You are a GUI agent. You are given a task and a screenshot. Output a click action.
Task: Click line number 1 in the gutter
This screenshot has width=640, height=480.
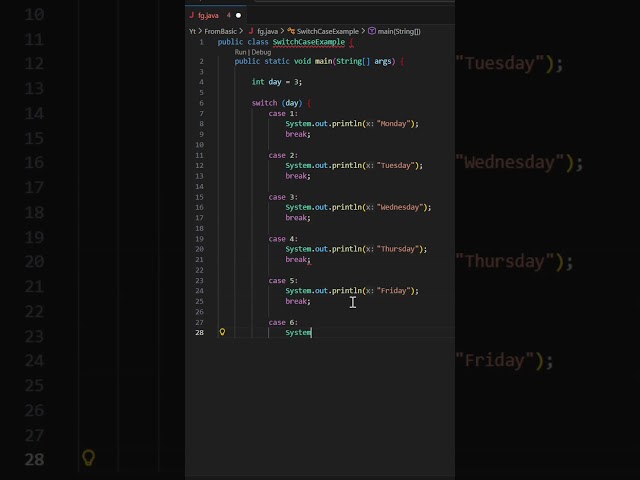(x=201, y=42)
